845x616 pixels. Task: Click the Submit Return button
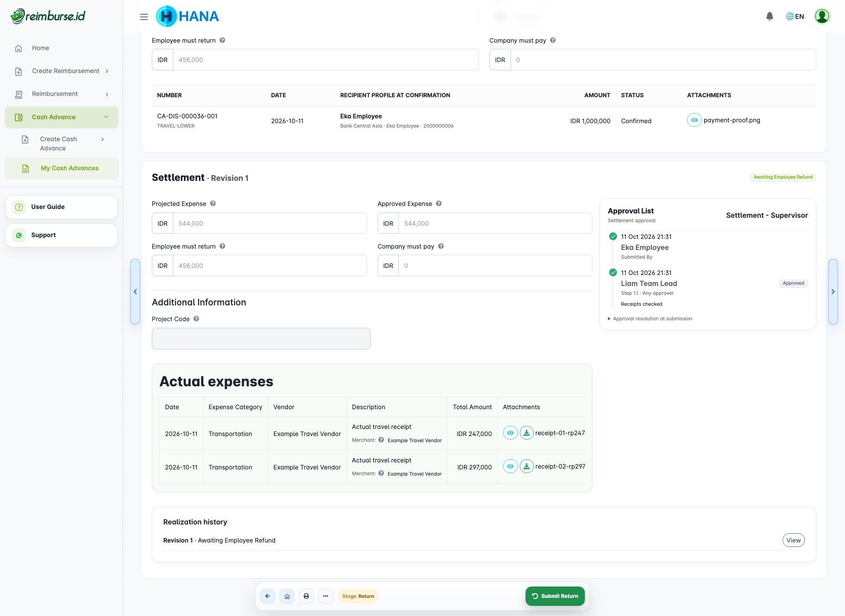coord(555,596)
